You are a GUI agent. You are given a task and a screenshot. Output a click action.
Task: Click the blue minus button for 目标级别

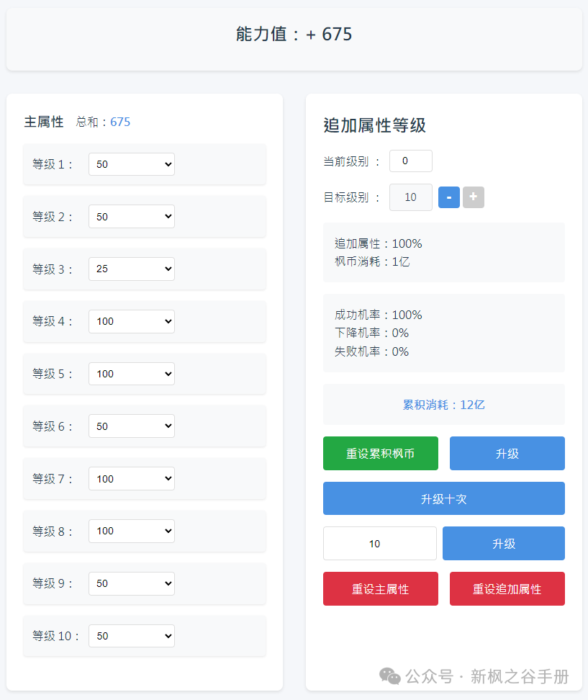[x=449, y=197]
